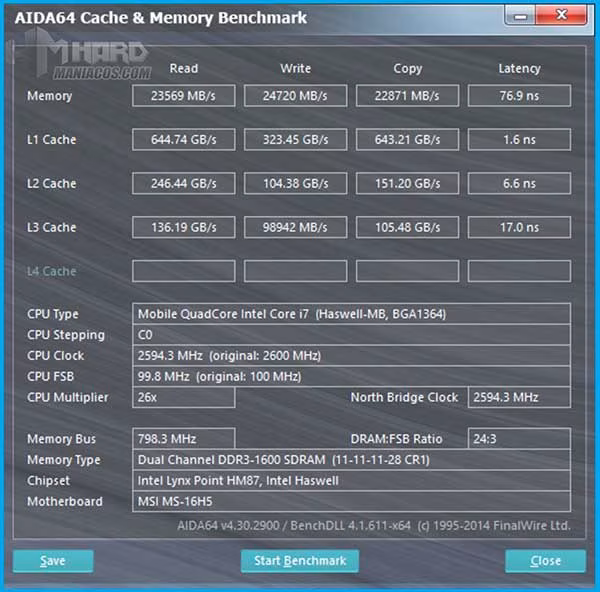Select Chipset Intel Lynx Point HM87 field
Screen dimensions: 600x592
pos(351,481)
